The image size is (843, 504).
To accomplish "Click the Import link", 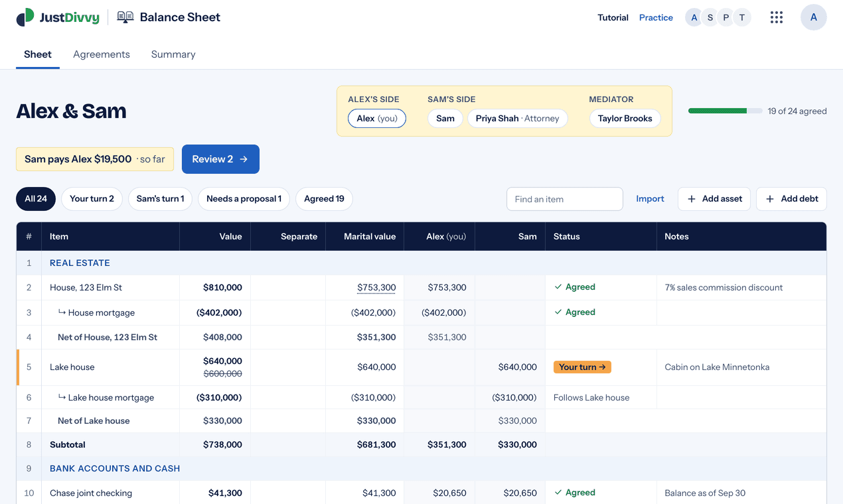I will [x=650, y=199].
